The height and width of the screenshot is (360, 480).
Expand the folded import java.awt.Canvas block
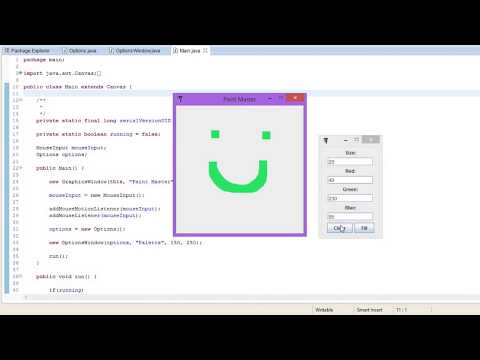20,73
